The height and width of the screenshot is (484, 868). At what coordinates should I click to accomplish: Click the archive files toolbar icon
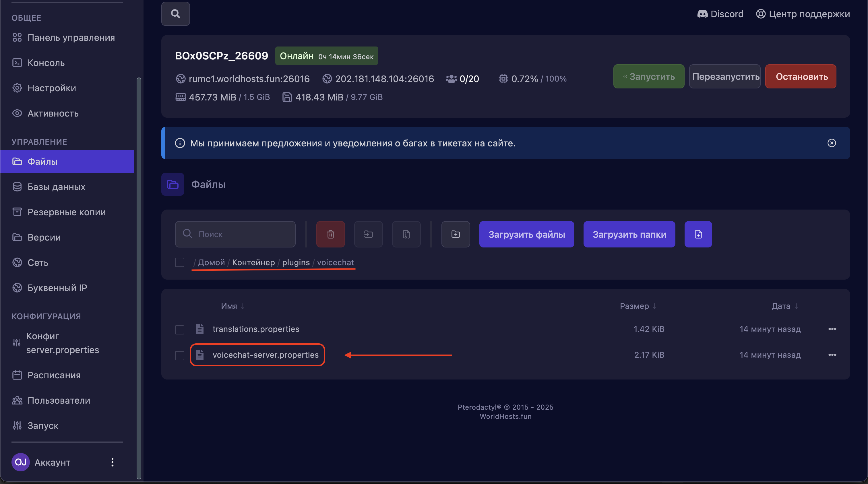pyautogui.click(x=406, y=234)
